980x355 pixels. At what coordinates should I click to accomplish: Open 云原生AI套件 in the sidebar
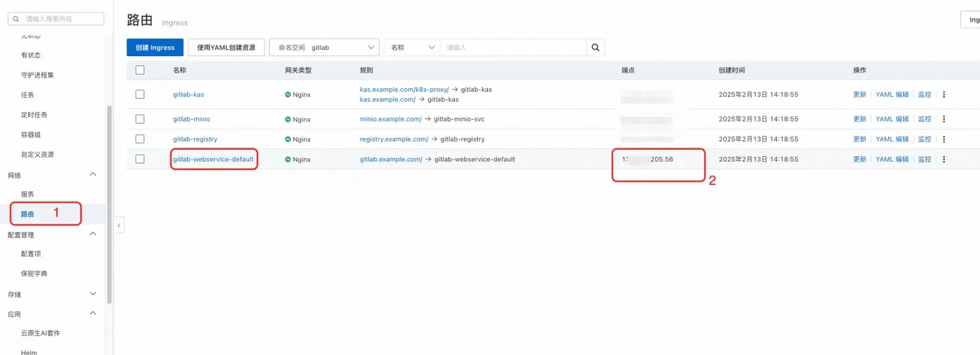[41, 333]
